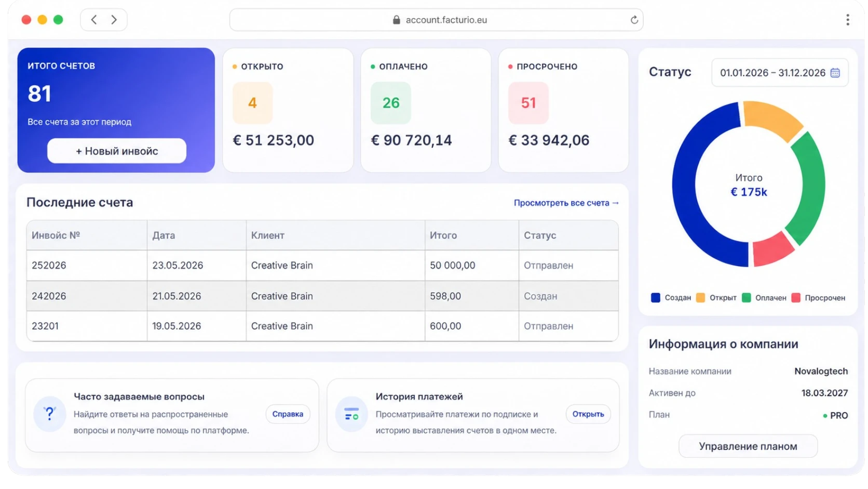
Task: Click the Информация о компании heading
Action: point(723,344)
